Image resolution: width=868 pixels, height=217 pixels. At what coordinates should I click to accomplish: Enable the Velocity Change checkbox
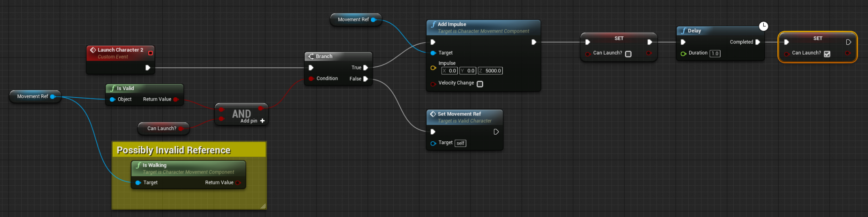[480, 84]
